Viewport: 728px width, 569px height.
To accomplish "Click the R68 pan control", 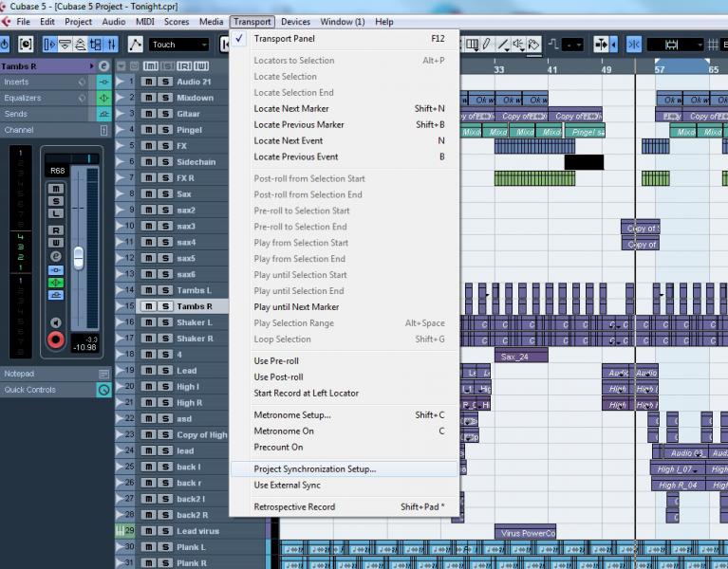I will point(58,171).
